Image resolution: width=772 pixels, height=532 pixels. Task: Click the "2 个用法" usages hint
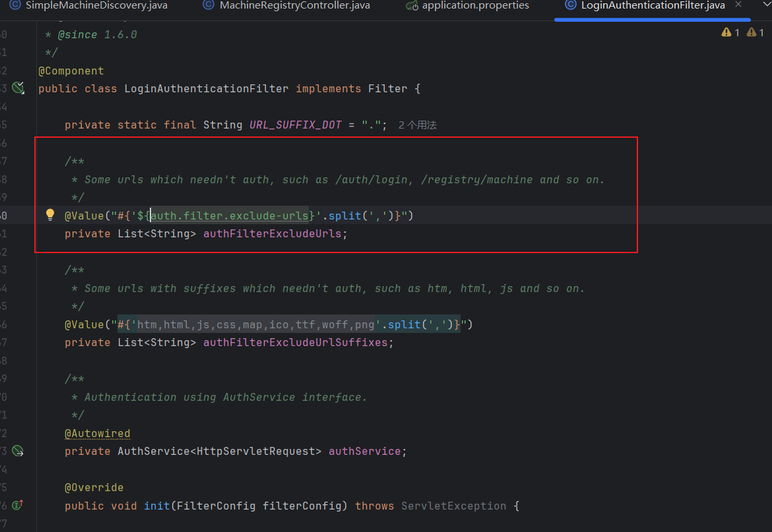coord(418,125)
